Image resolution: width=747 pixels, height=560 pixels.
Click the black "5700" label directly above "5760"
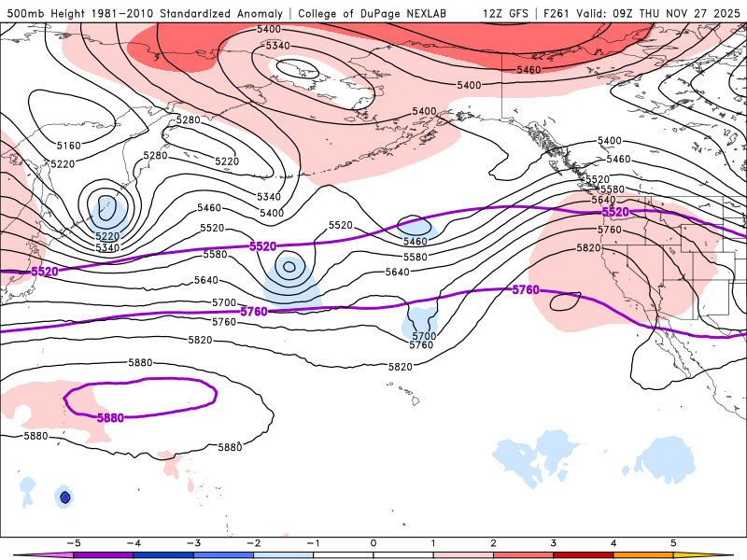(x=424, y=336)
